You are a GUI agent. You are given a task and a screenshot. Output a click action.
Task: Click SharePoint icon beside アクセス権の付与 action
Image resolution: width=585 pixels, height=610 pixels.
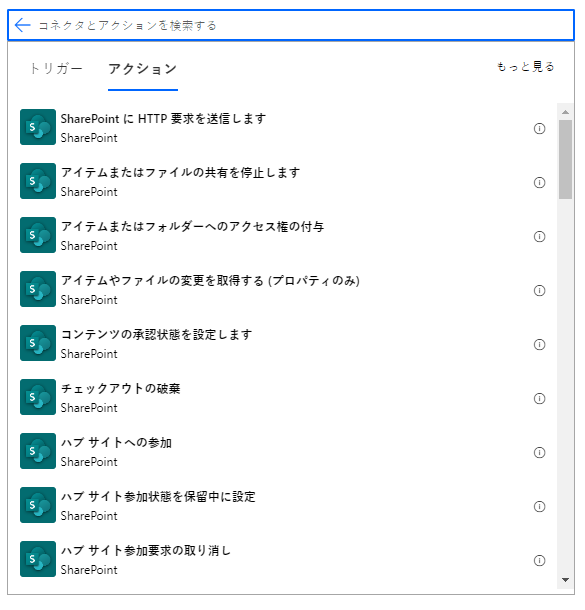pos(38,235)
